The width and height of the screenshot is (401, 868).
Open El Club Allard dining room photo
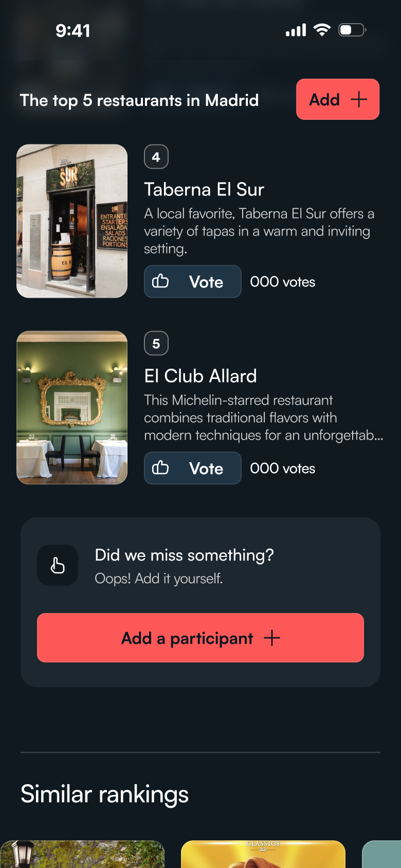72,407
